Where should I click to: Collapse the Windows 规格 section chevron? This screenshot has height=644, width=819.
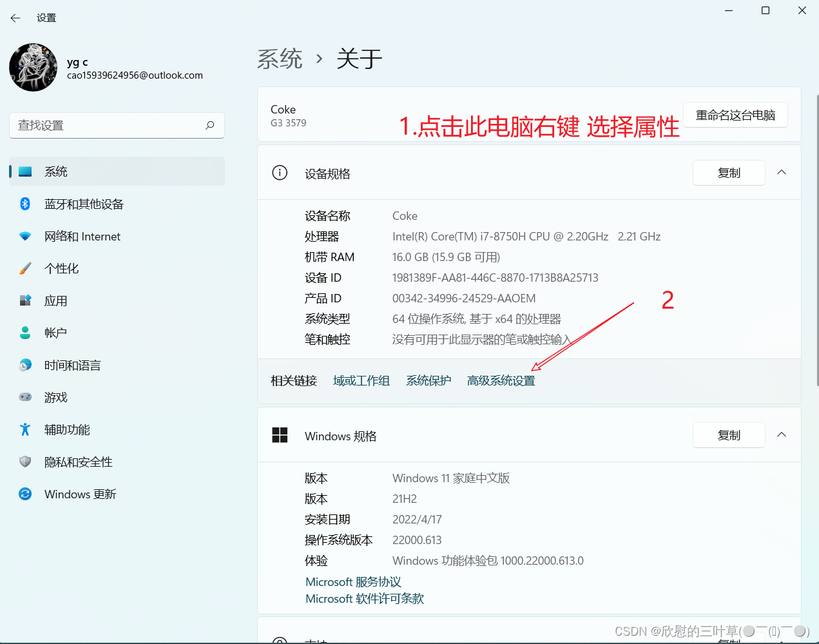click(782, 434)
